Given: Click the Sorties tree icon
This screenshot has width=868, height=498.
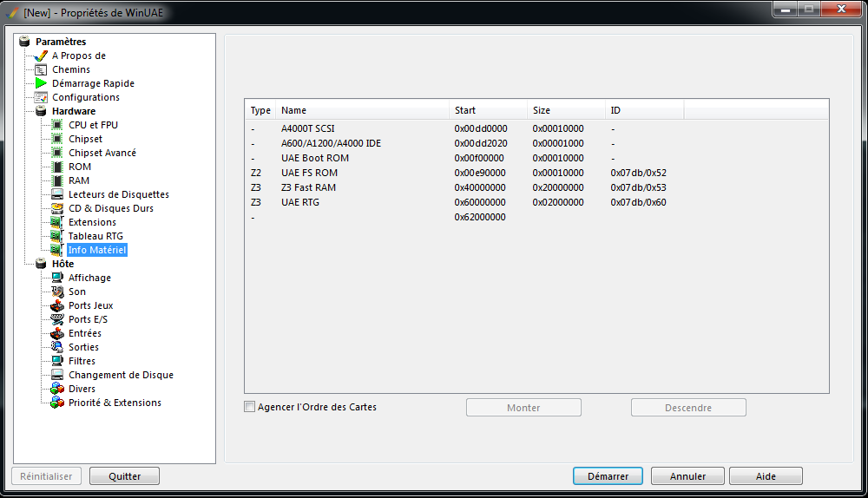Looking at the screenshot, I should (x=57, y=347).
